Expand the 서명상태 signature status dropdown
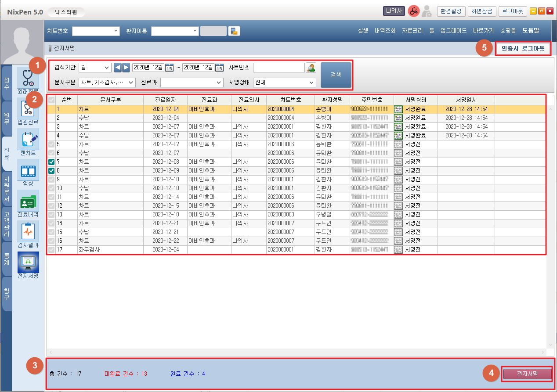This screenshot has height=392, width=557. (285, 83)
